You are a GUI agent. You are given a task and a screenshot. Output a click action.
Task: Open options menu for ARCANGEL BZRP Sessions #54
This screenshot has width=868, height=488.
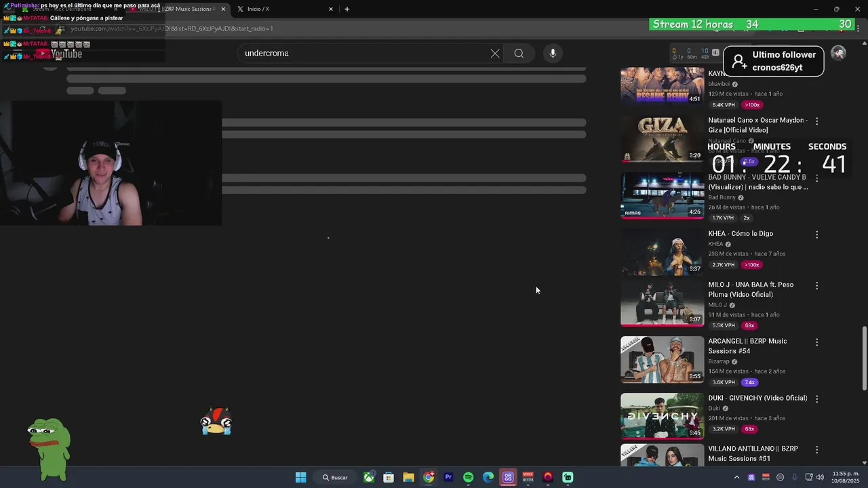click(x=816, y=342)
